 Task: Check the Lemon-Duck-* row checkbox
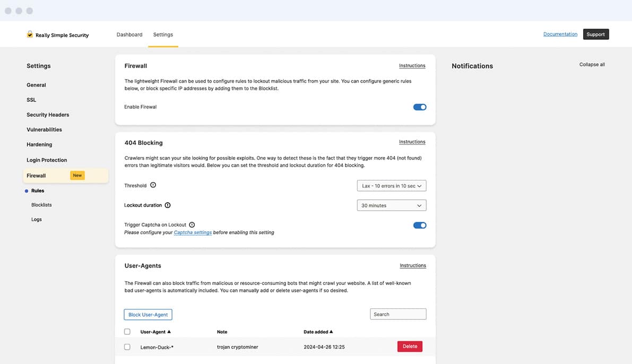(x=127, y=347)
